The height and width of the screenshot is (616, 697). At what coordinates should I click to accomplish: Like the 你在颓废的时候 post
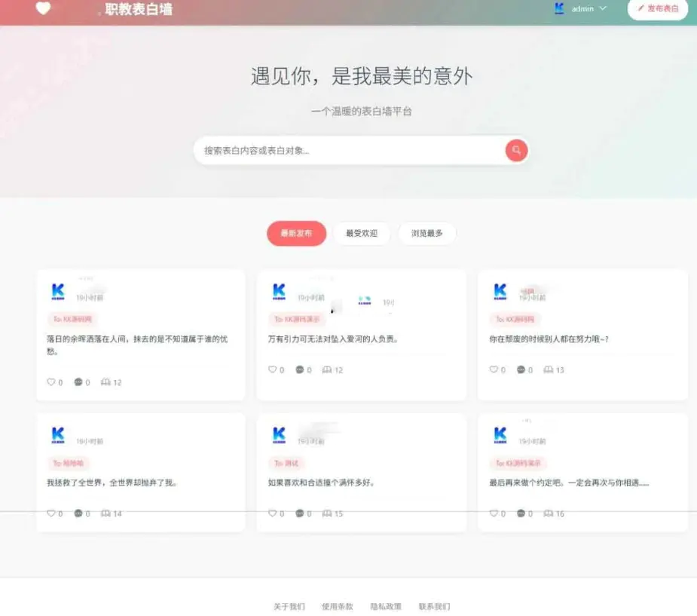click(x=494, y=369)
